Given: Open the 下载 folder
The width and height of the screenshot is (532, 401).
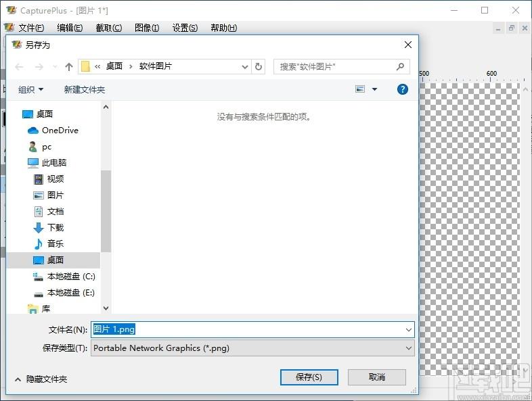Looking at the screenshot, I should click(49, 227).
